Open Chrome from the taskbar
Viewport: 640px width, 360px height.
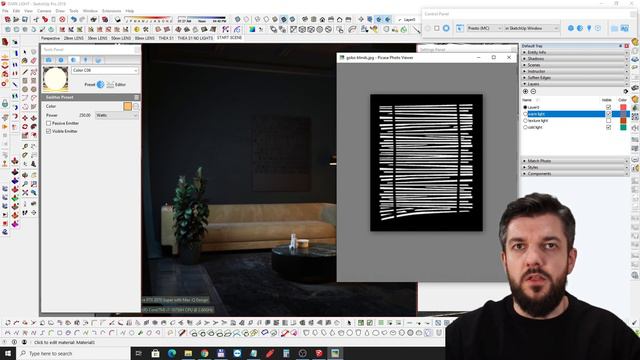pyautogui.click(x=204, y=353)
